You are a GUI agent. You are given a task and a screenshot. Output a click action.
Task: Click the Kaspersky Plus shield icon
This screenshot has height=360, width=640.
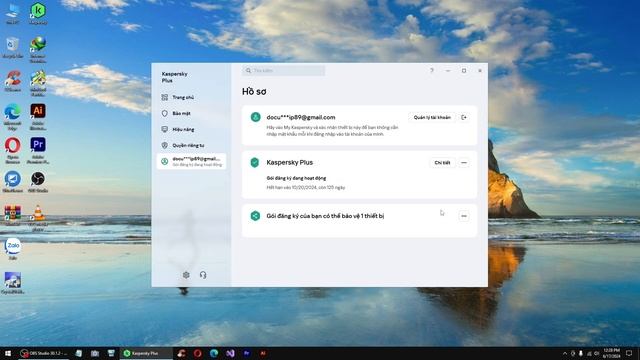click(x=255, y=162)
